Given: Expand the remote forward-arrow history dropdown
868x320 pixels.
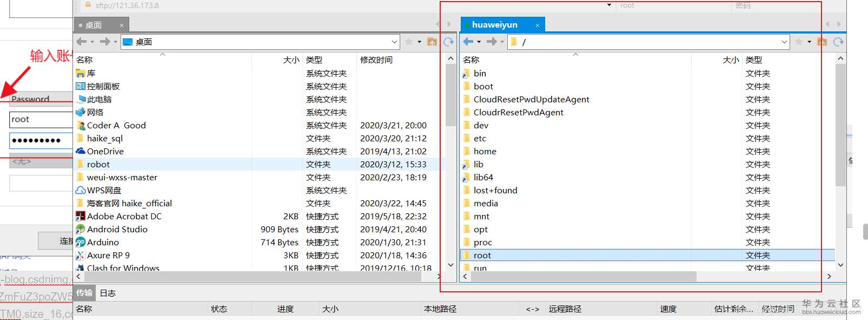Looking at the screenshot, I should coord(502,42).
